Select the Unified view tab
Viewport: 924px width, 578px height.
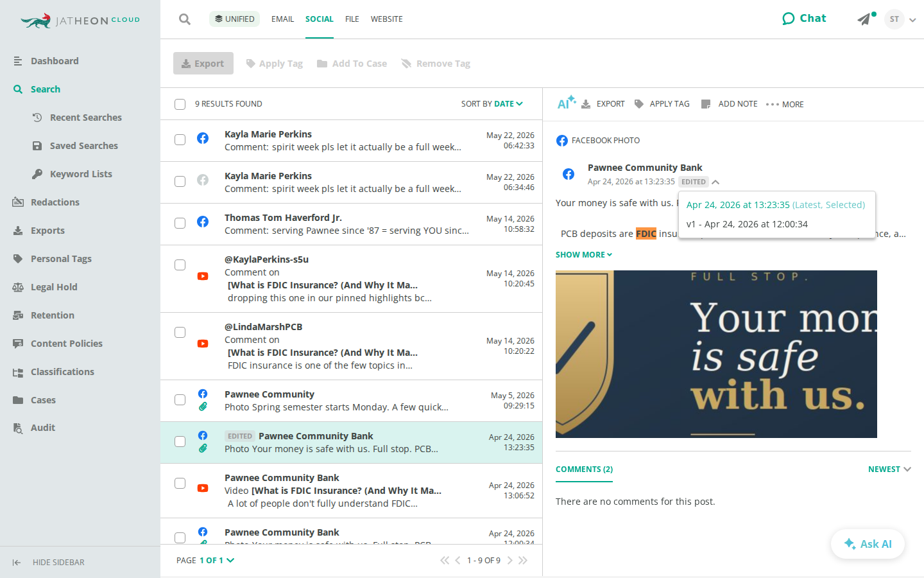point(234,19)
